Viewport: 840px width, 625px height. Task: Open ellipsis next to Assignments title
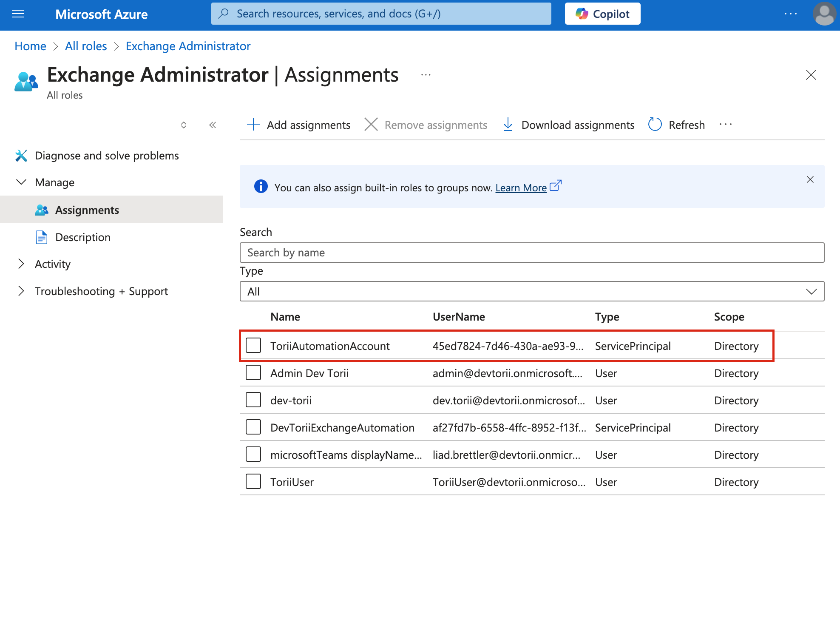426,75
